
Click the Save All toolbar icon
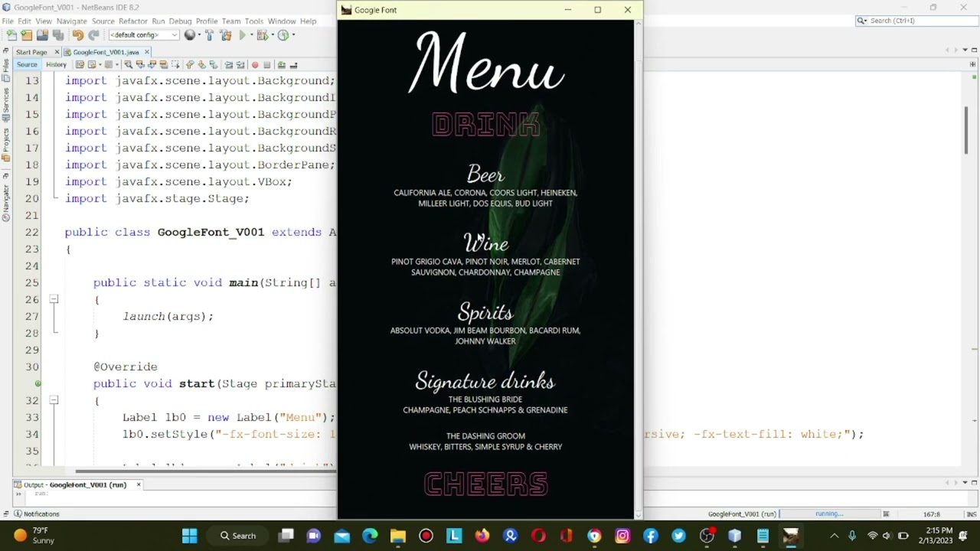point(58,35)
